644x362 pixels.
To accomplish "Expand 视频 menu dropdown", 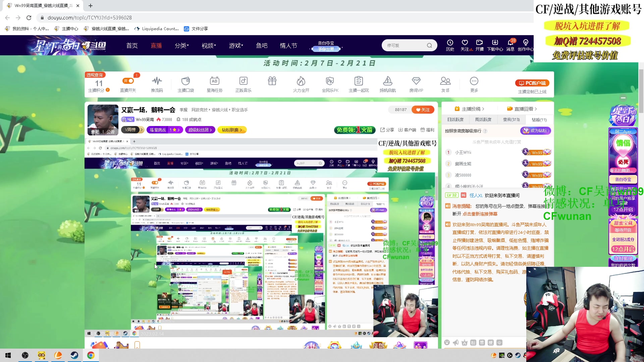I will click(208, 45).
